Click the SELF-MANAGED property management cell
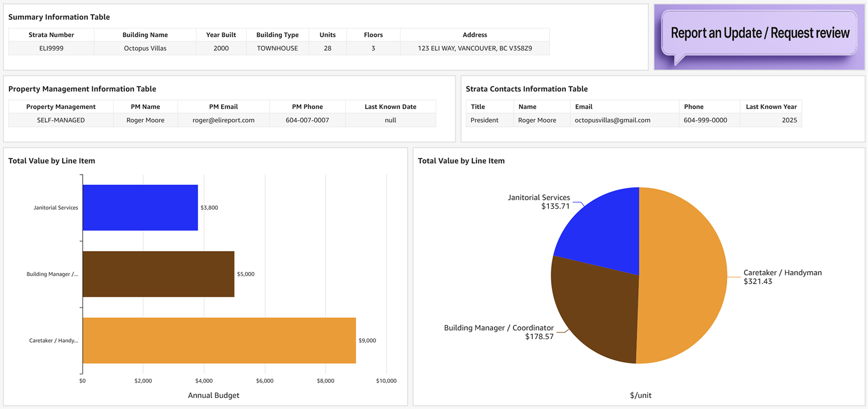868x409 pixels. (61, 120)
